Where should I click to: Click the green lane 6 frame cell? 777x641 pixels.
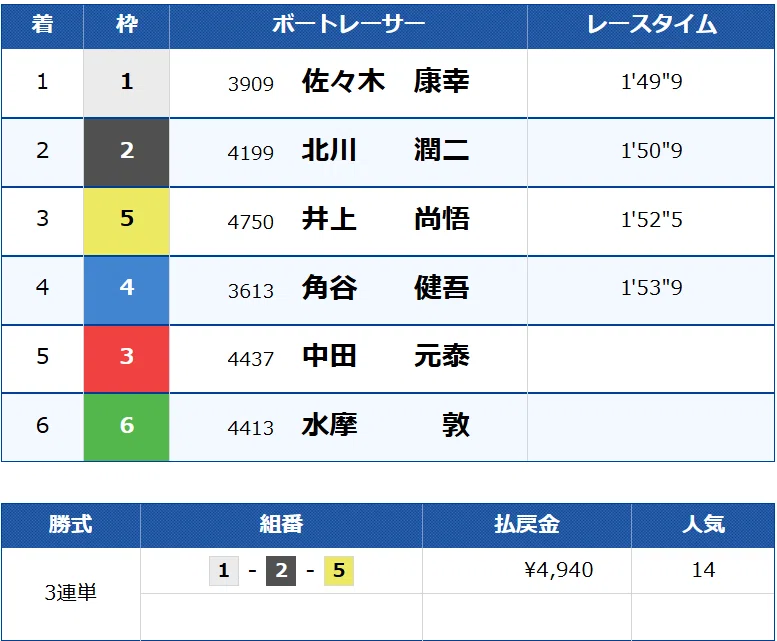[126, 427]
